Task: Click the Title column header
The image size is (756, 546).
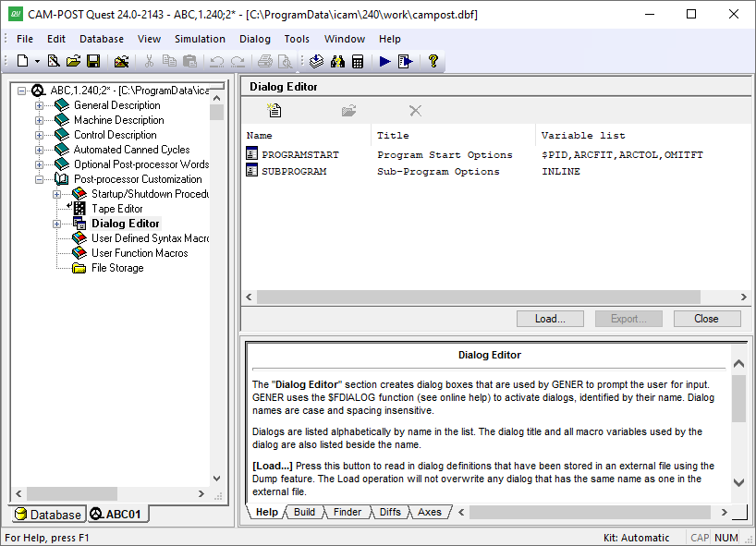Action: point(393,136)
